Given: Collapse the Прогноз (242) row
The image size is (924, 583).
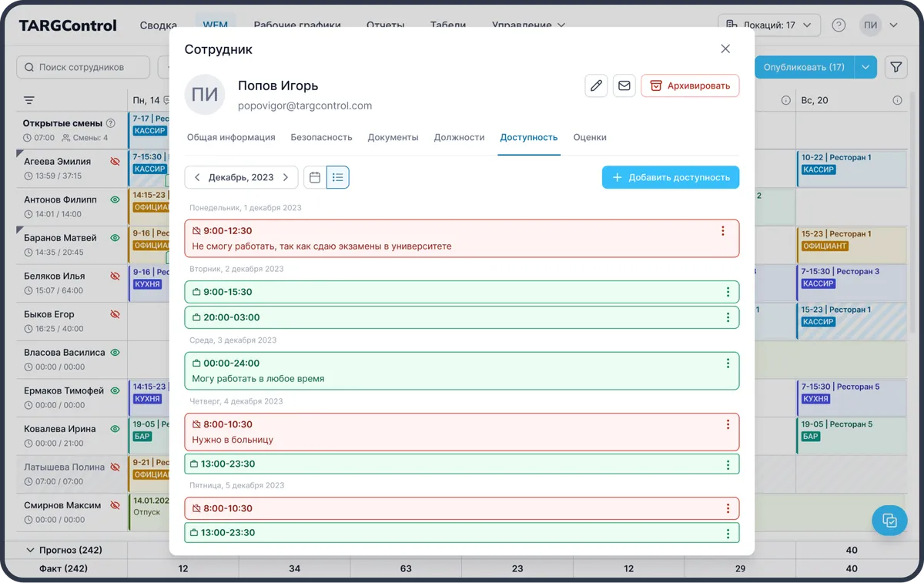Looking at the screenshot, I should point(31,550).
